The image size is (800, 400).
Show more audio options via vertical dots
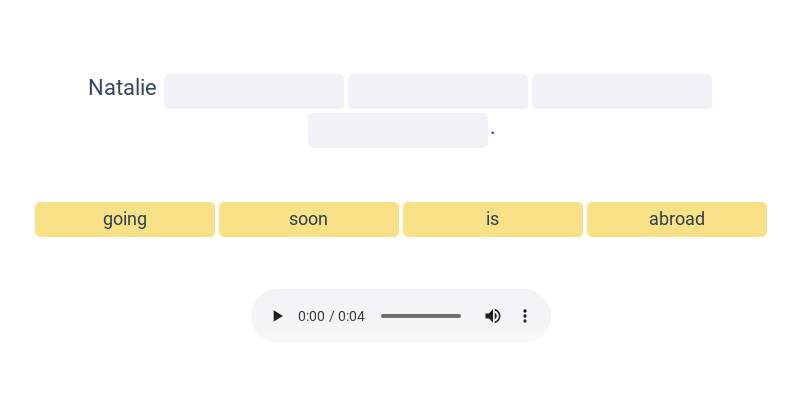(525, 316)
